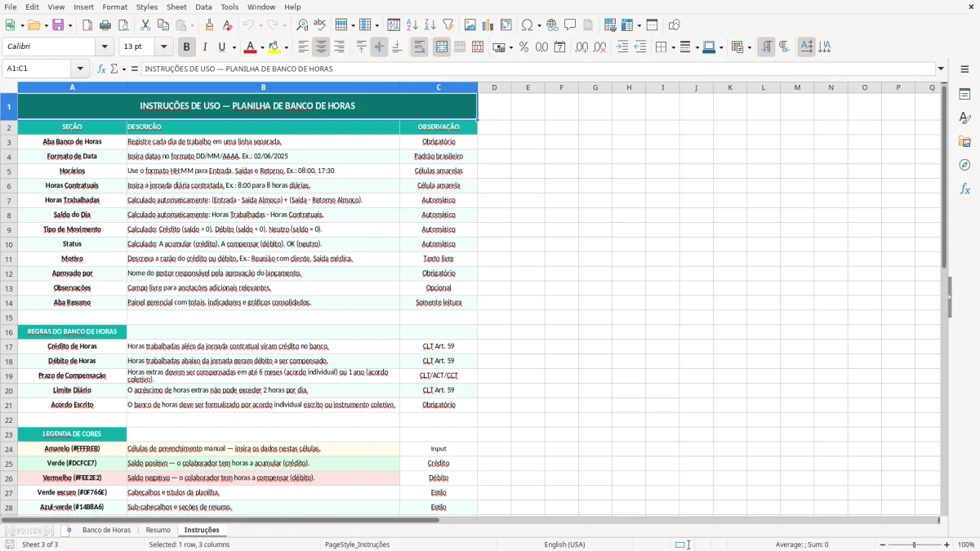Open the Format menu

[114, 7]
